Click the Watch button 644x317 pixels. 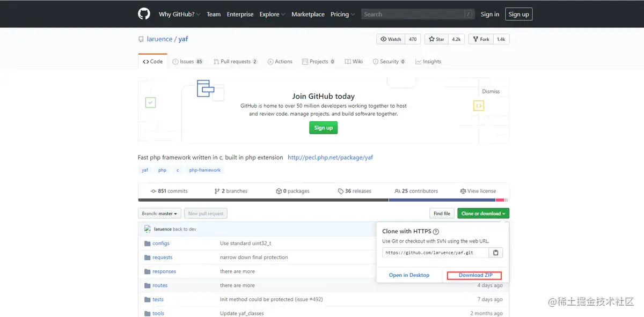(391, 39)
